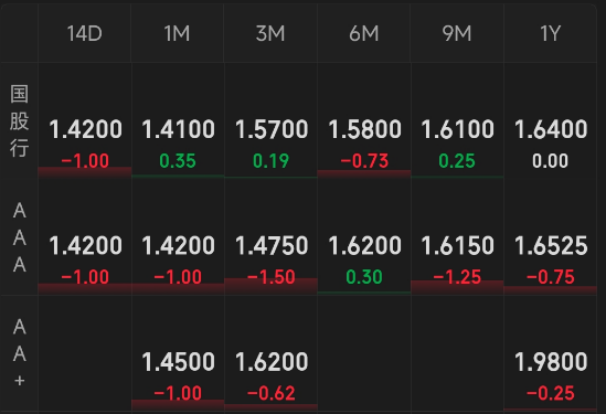
Task: Select the 国股行 row label
Action: pos(19,120)
